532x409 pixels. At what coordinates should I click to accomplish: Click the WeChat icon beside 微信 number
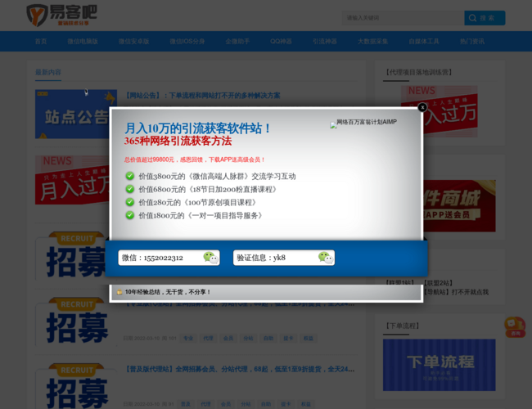(210, 258)
